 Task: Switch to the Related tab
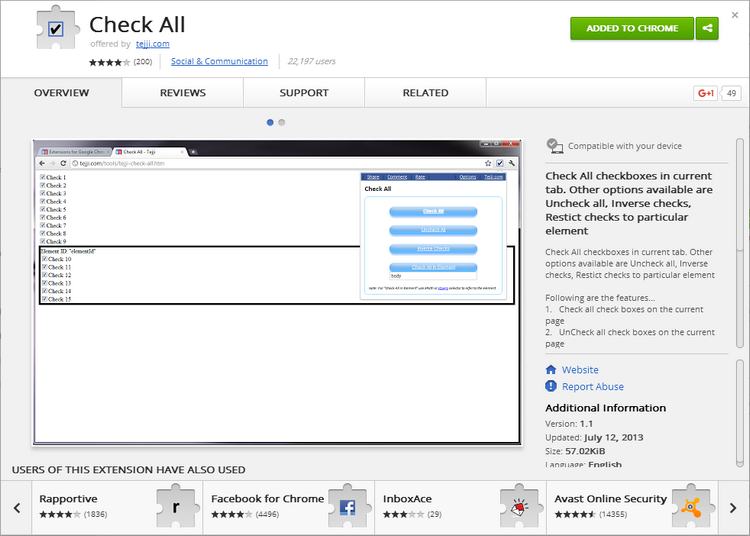coord(425,93)
